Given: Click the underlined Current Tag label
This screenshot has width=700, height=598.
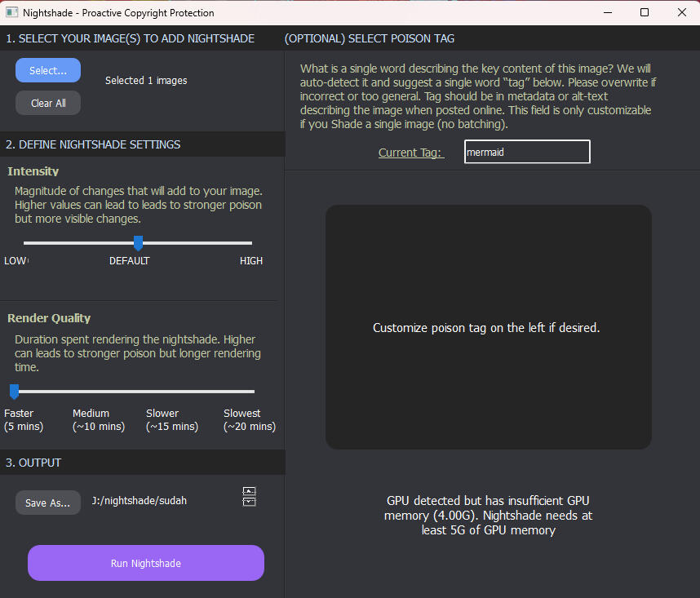Looking at the screenshot, I should pyautogui.click(x=410, y=153).
